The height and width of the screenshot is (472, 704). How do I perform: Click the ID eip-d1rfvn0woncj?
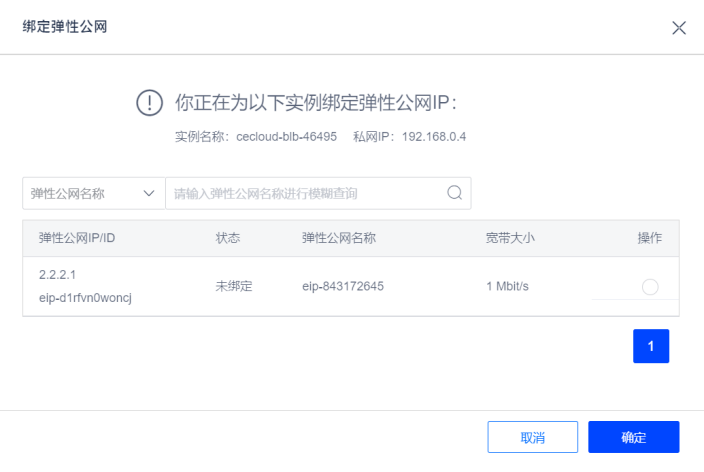click(x=85, y=298)
